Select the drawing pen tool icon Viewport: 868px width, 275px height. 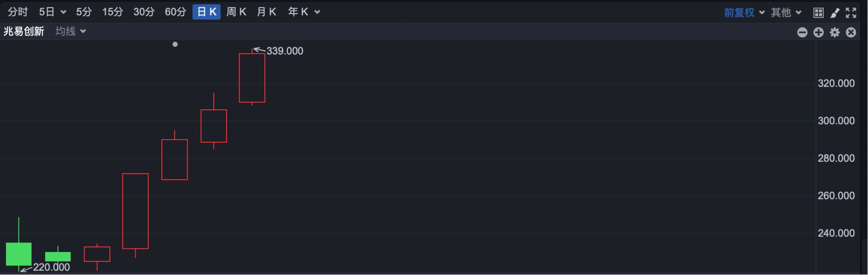pyautogui.click(x=835, y=13)
